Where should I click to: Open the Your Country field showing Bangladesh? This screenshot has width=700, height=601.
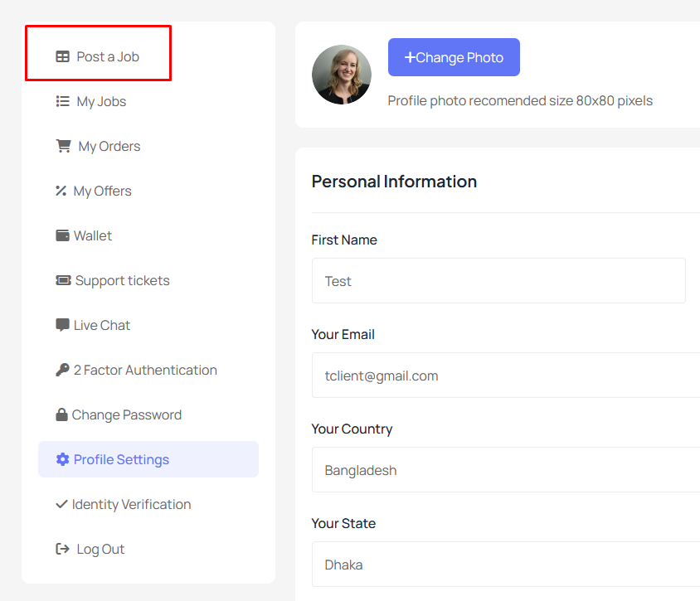tap(506, 470)
